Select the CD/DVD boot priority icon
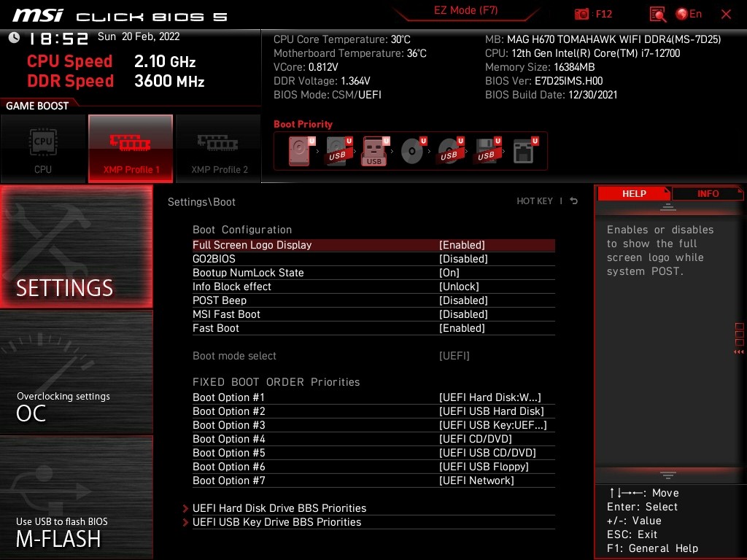 click(x=412, y=151)
